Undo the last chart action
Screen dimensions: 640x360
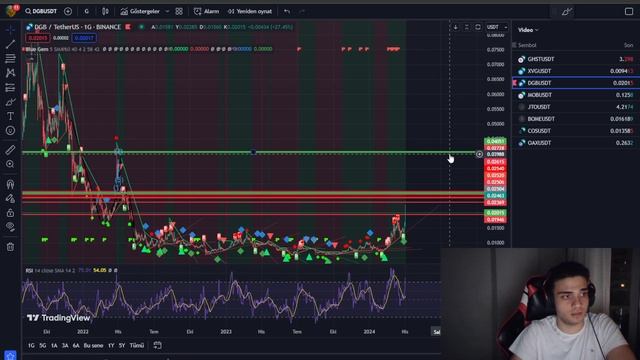pyautogui.click(x=287, y=11)
